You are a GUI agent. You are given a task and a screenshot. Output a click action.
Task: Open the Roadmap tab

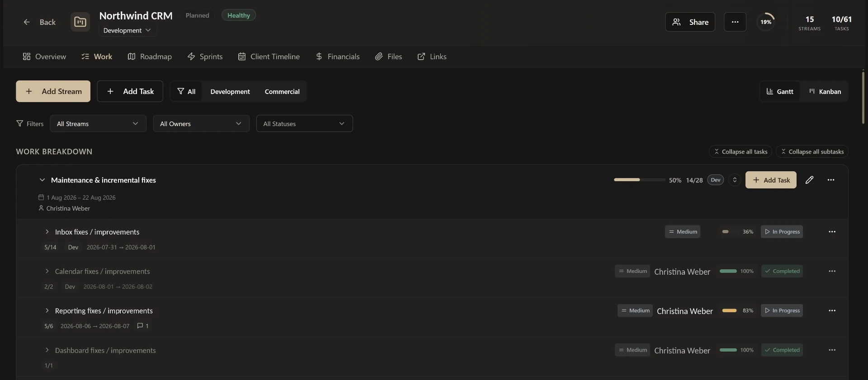[150, 56]
